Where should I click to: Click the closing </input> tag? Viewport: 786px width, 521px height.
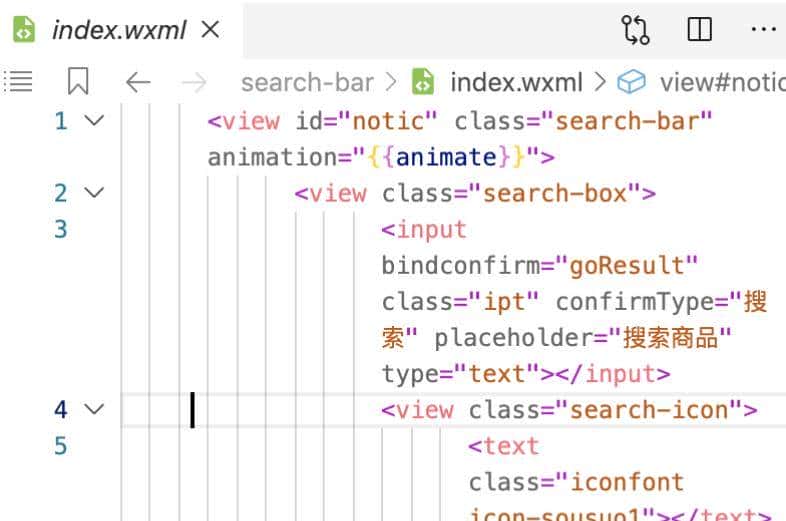[x=613, y=374]
